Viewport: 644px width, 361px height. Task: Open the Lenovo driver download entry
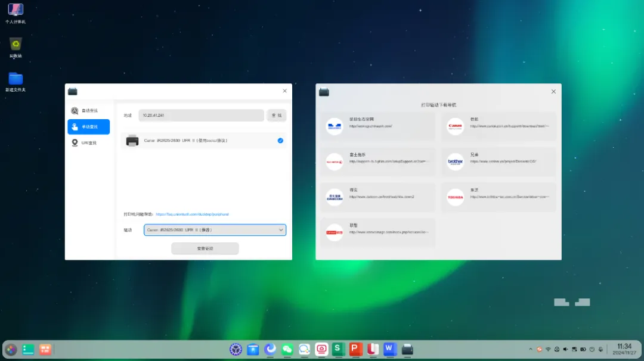[x=377, y=232]
